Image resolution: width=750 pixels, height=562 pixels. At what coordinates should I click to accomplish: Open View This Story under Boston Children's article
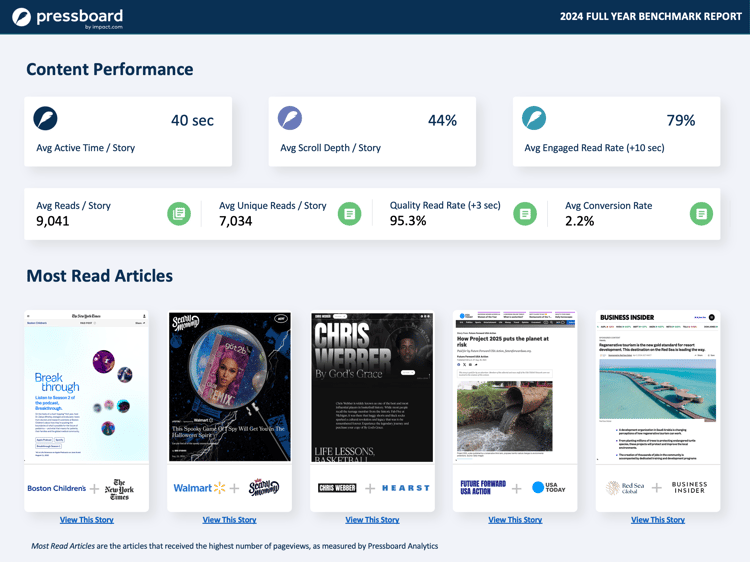click(87, 520)
